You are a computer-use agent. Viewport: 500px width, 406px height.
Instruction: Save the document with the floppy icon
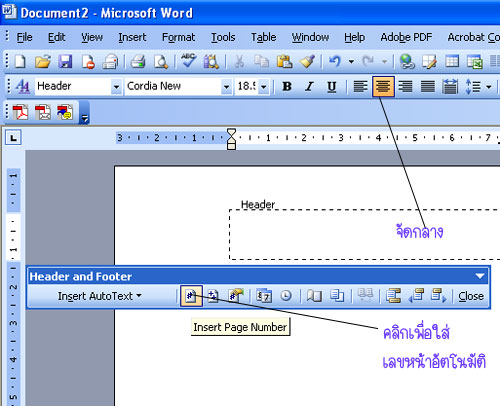click(x=65, y=62)
